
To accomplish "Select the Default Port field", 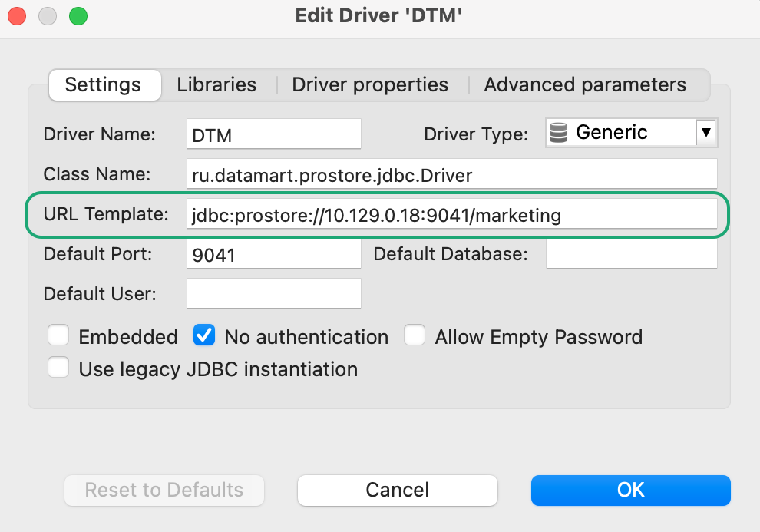I will point(273,254).
